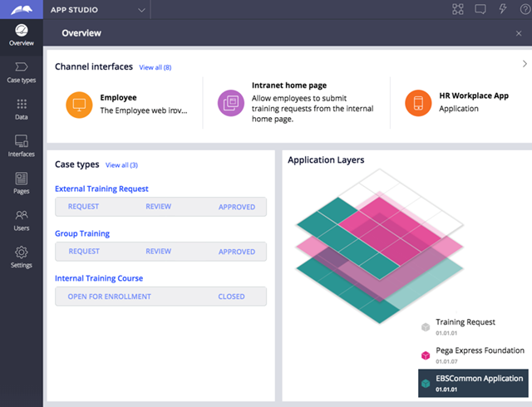Image resolution: width=532 pixels, height=407 pixels.
Task: Click the Pega logo icon
Action: (x=21, y=10)
